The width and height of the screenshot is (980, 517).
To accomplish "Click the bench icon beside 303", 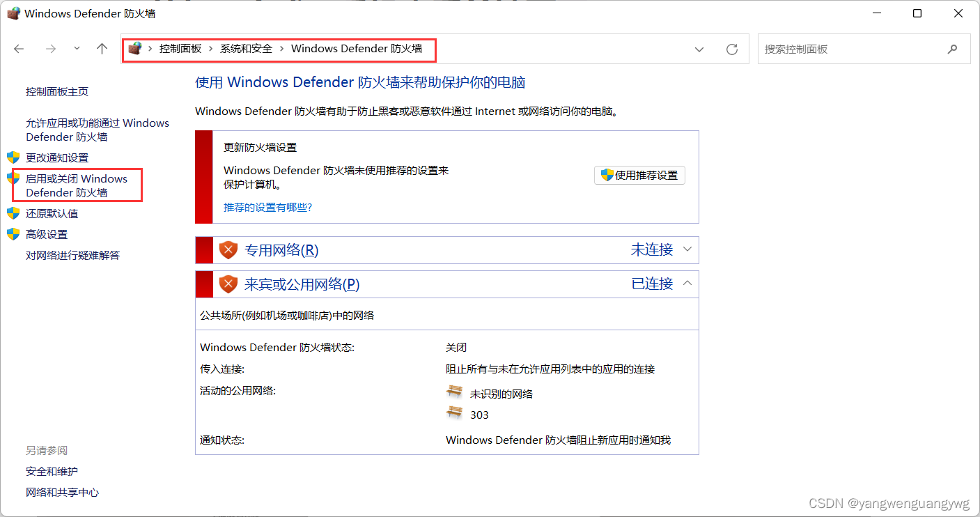I will 454,413.
